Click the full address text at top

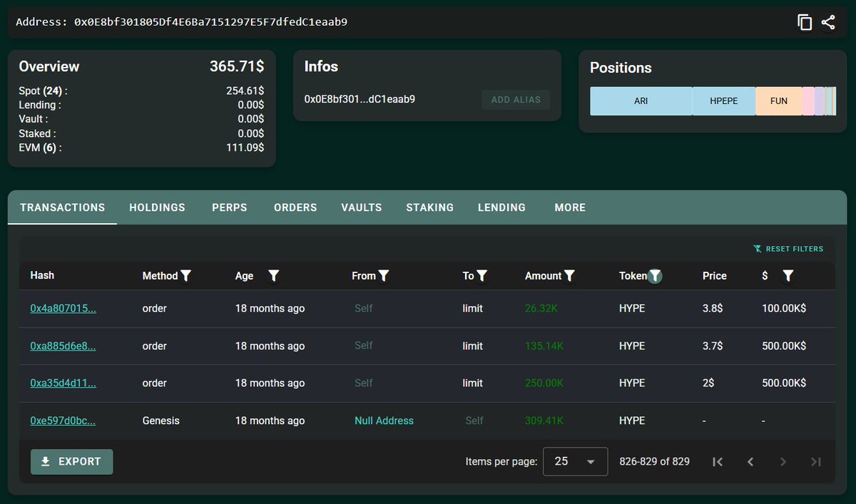click(x=211, y=22)
